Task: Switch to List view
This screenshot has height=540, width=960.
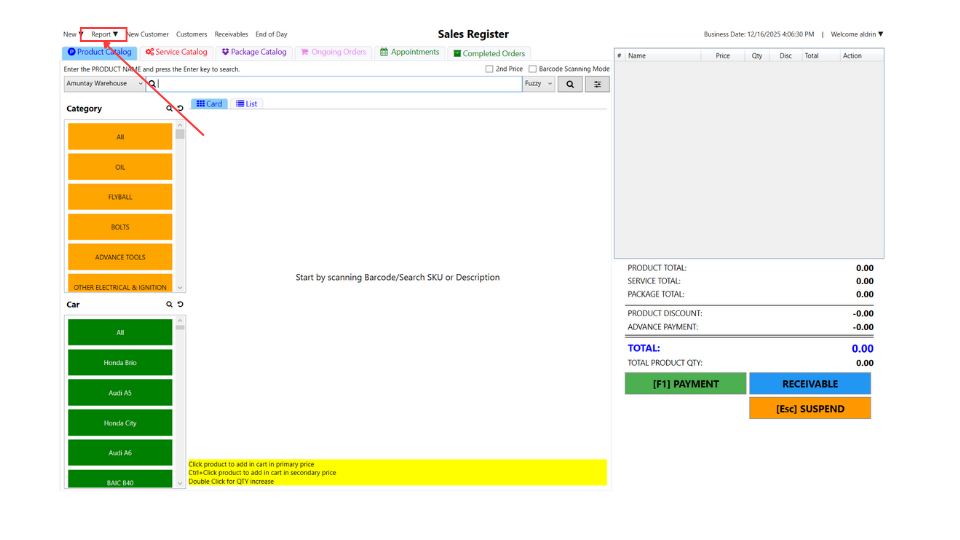Action: (x=246, y=104)
